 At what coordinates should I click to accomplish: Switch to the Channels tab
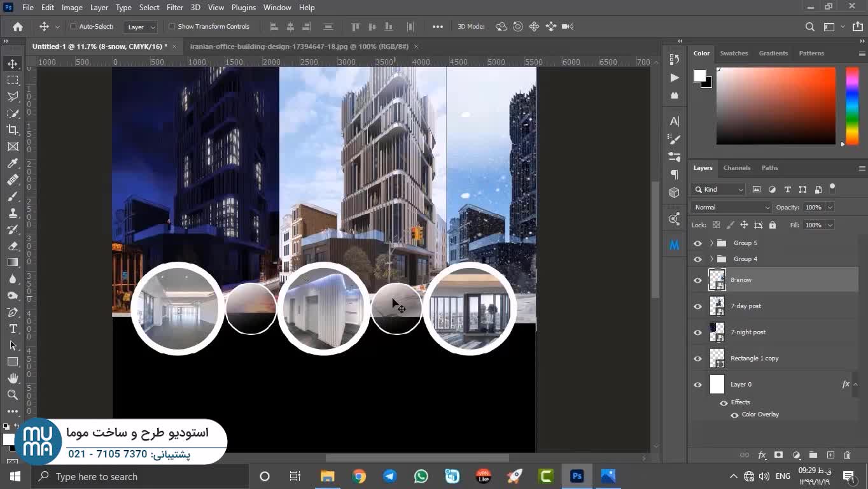pyautogui.click(x=736, y=168)
